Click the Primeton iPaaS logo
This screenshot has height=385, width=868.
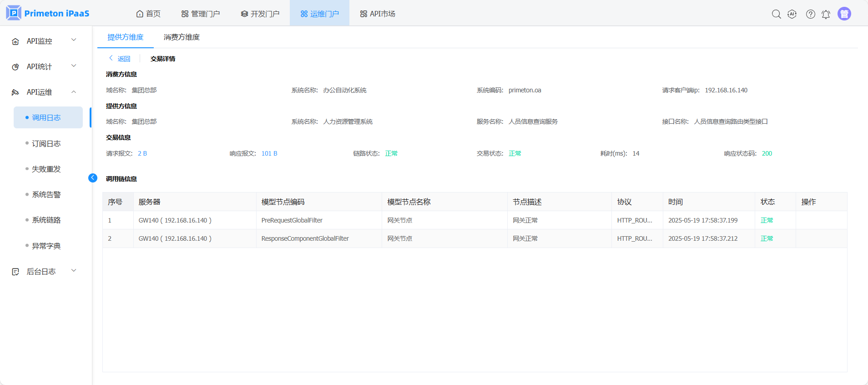[x=48, y=13]
